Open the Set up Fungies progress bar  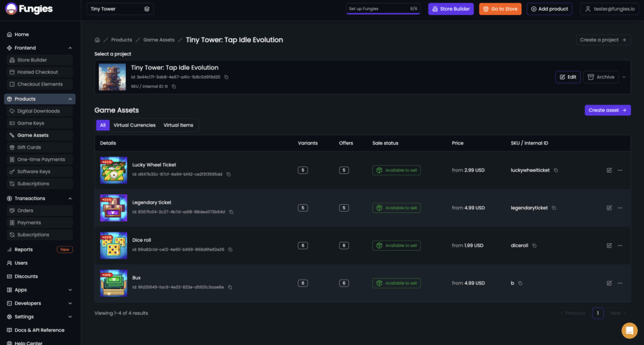pos(383,9)
